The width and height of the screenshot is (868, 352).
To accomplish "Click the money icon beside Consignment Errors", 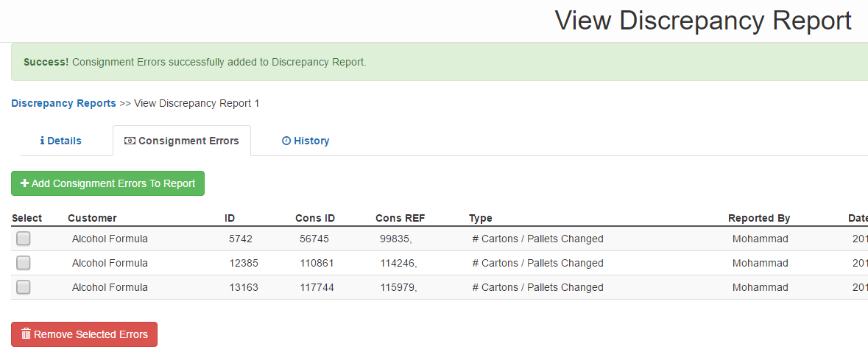I will click(x=130, y=141).
